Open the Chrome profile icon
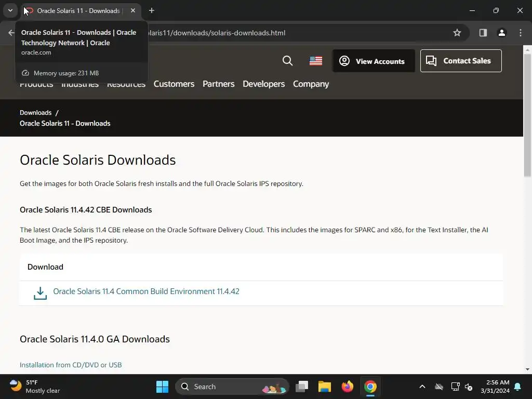 pyautogui.click(x=501, y=33)
